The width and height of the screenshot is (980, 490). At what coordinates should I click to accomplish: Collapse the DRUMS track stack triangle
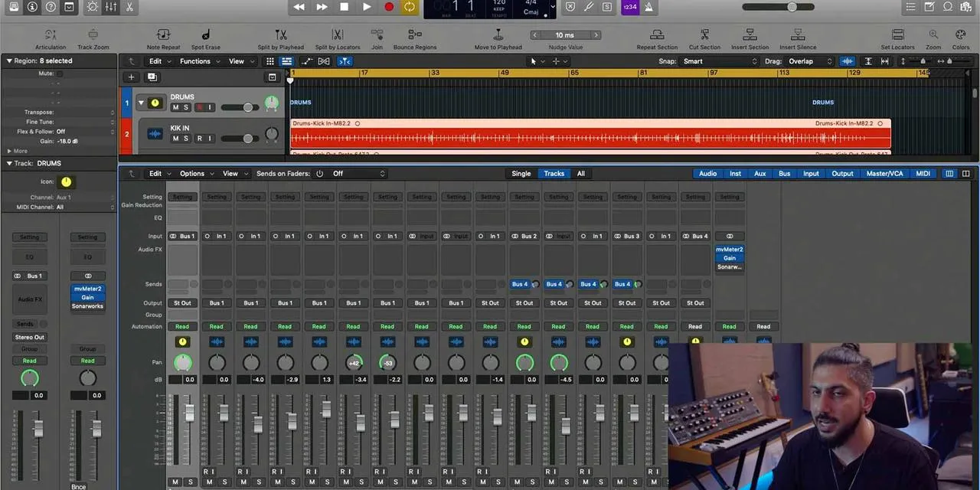point(141,103)
